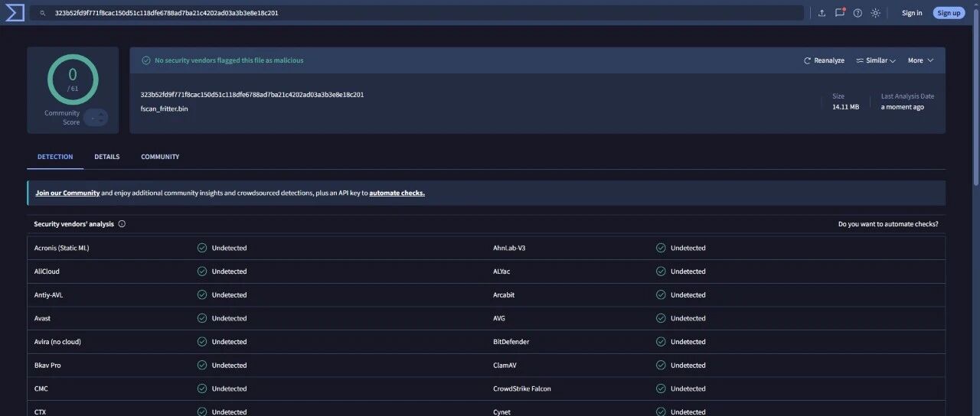
Task: Click the Undetected check icon for Avast
Action: (202, 318)
